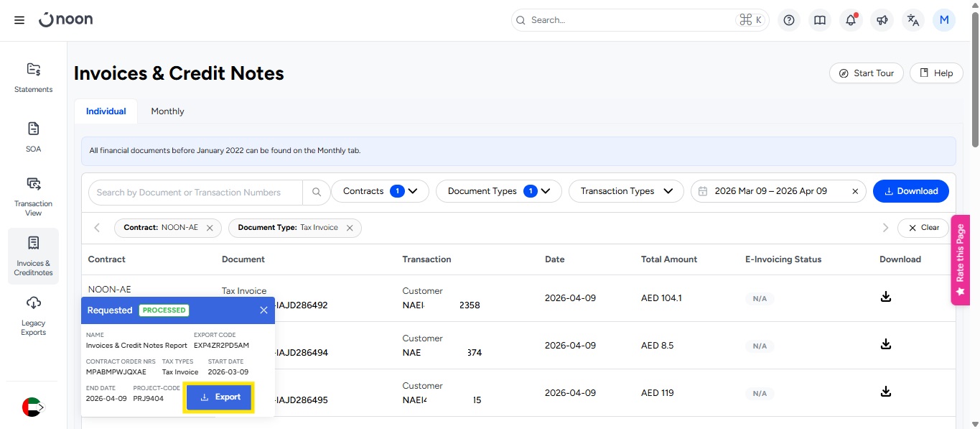Open the notifications bell
The image size is (980, 429).
(851, 20)
